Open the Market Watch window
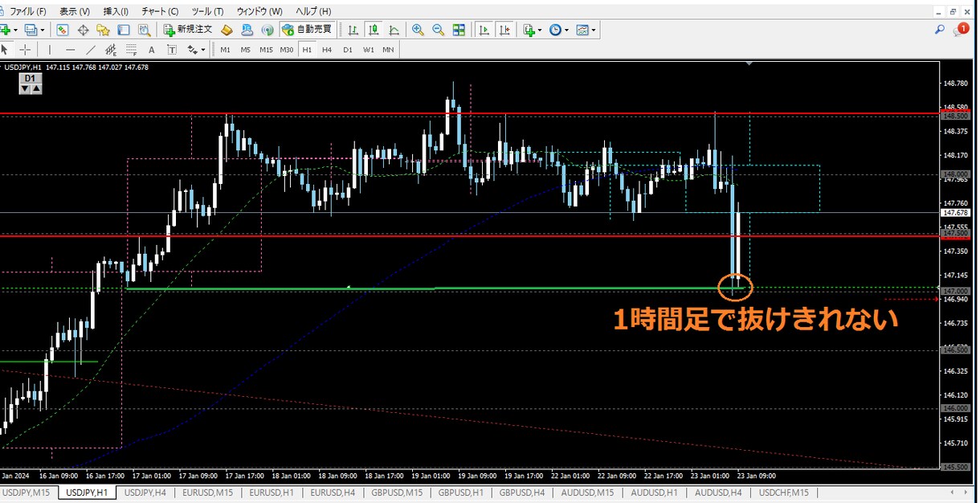Viewport: 980px width, 503px height. 62,30
